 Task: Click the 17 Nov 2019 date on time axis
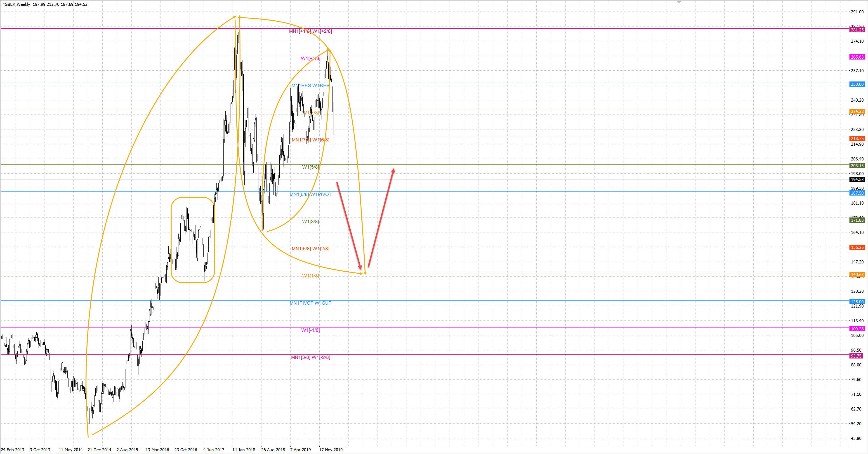(331, 450)
